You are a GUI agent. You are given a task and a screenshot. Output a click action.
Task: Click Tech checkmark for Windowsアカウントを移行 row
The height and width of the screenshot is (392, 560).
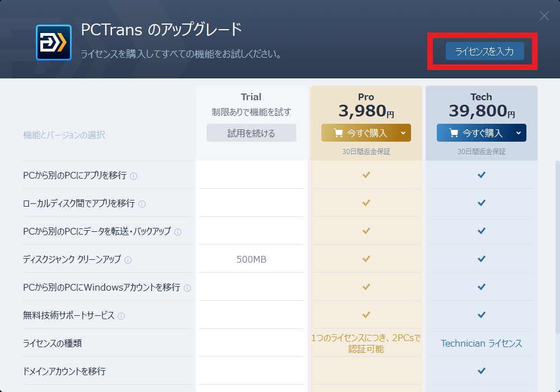coord(482,287)
